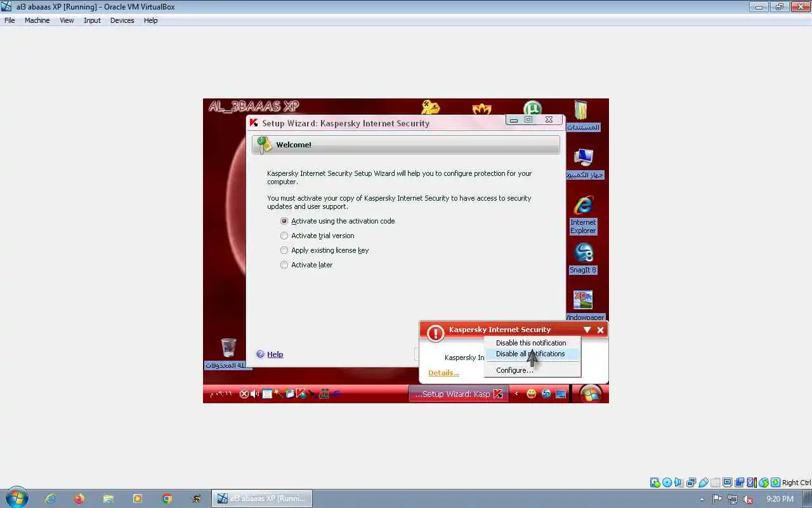Viewport: 812px width, 508px height.
Task: Show hidden host tray icons arrow
Action: click(702, 499)
